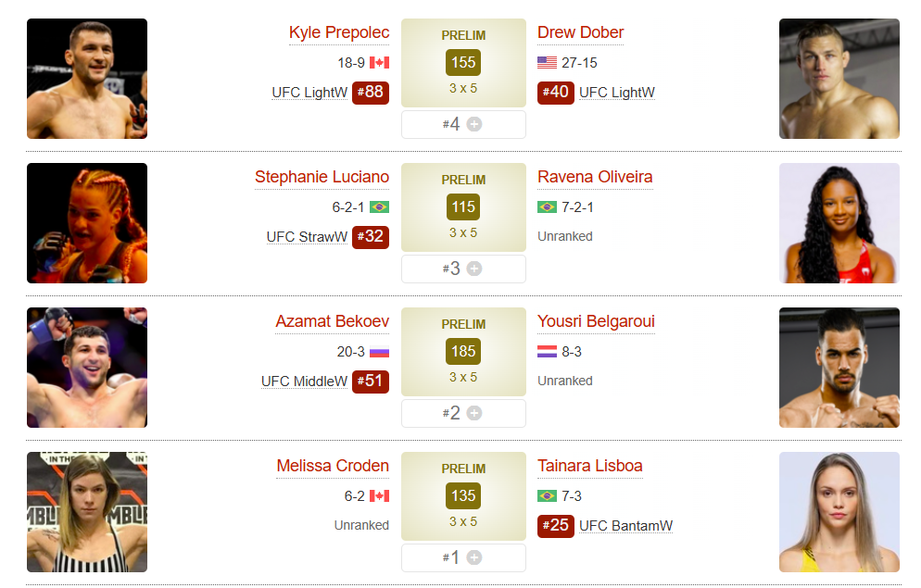Click the Canadian flag beside 18-9
The image size is (921, 588).
click(380, 63)
